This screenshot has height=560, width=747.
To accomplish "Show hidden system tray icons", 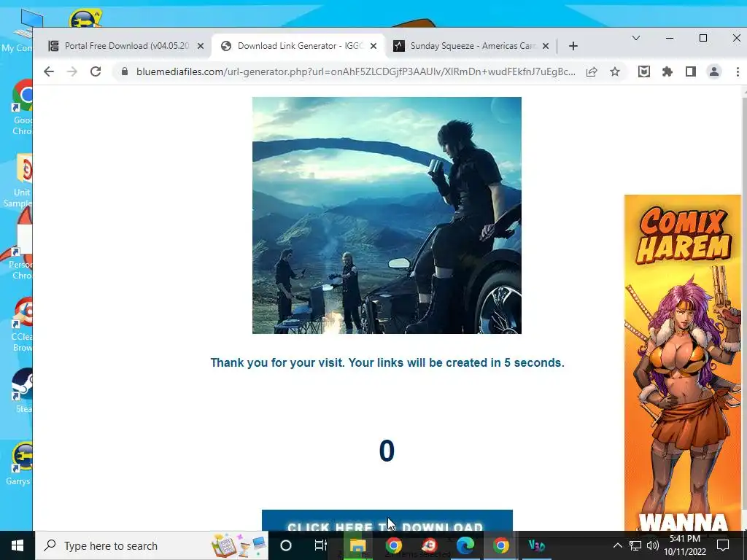I will coord(617,545).
